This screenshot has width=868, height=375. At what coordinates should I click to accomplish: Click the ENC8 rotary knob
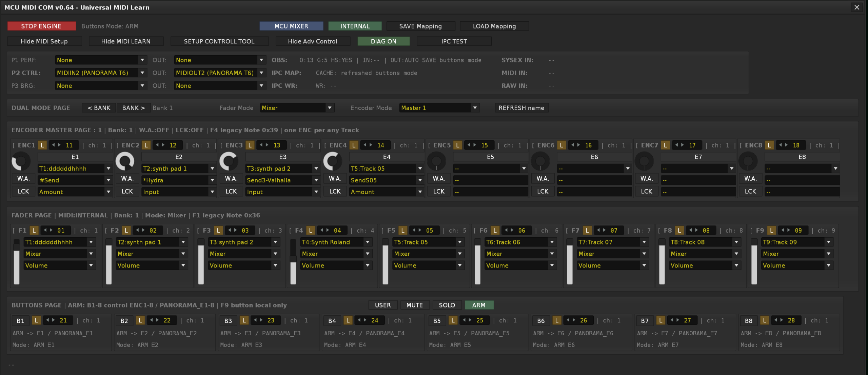tap(748, 161)
